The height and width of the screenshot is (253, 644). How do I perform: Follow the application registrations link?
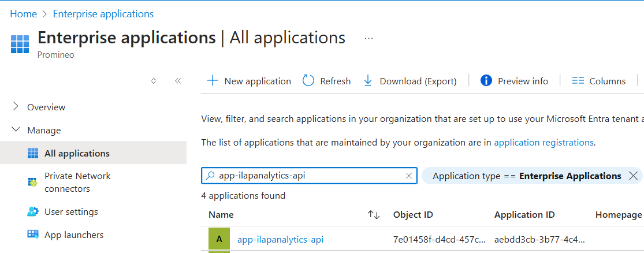coord(544,143)
